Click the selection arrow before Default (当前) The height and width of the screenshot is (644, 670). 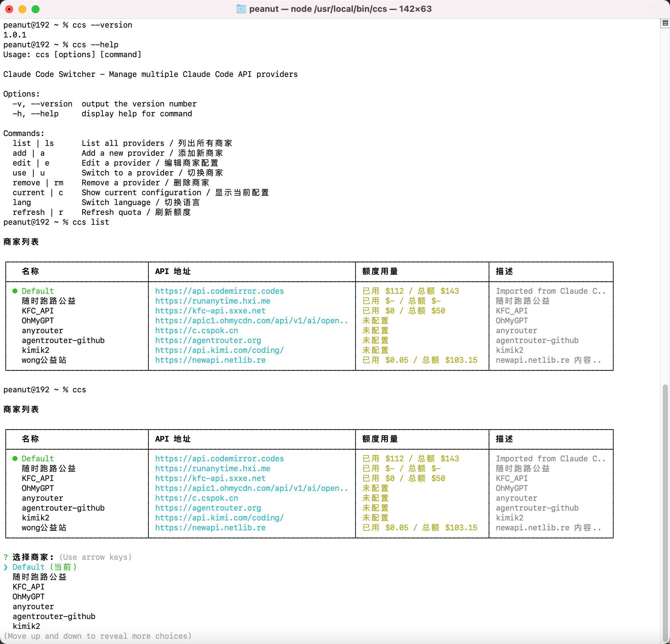(x=6, y=567)
